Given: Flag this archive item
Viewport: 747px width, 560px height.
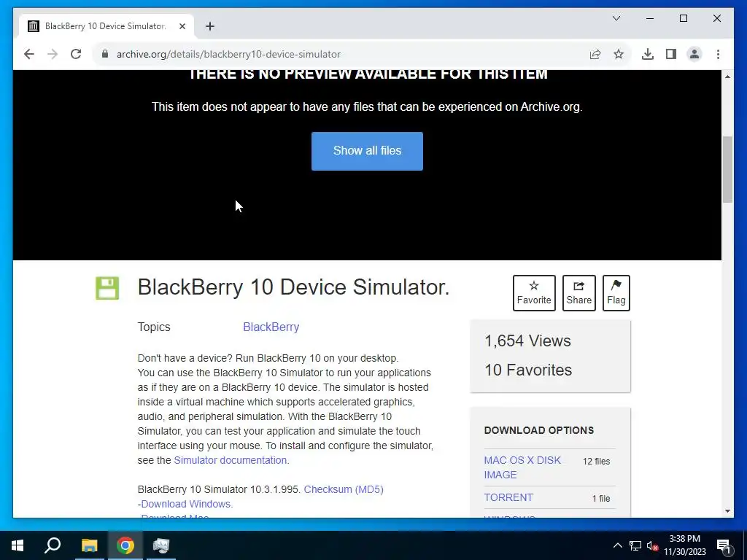Looking at the screenshot, I should [x=616, y=293].
